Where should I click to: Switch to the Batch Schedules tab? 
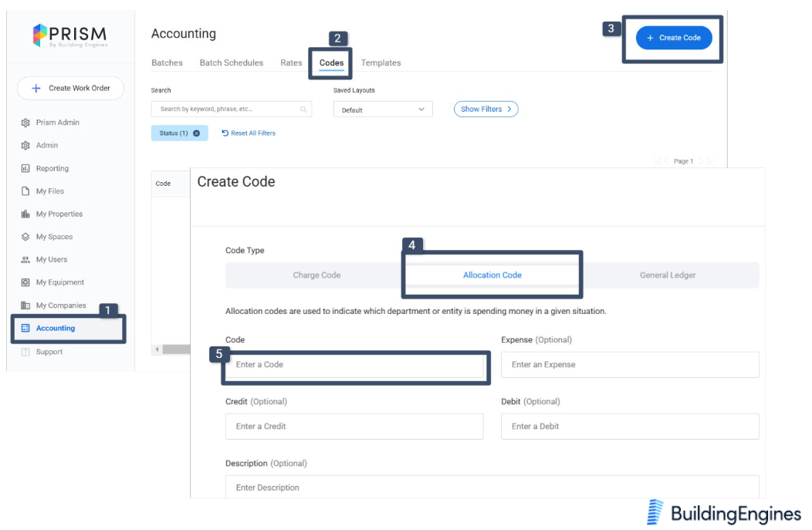click(x=232, y=63)
